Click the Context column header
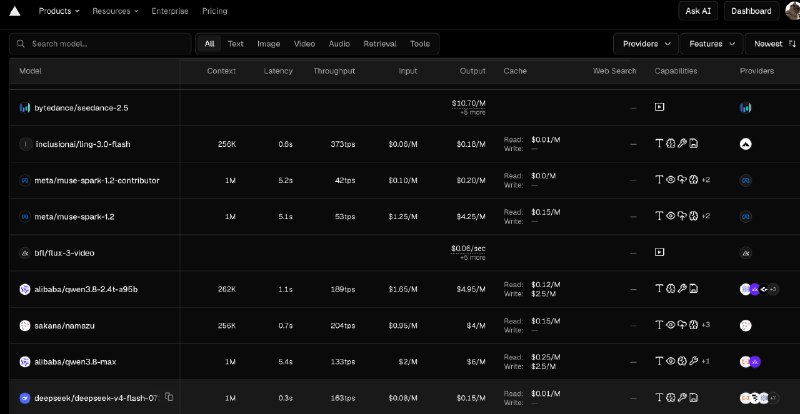Screen dimensions: 800x414 221,71
